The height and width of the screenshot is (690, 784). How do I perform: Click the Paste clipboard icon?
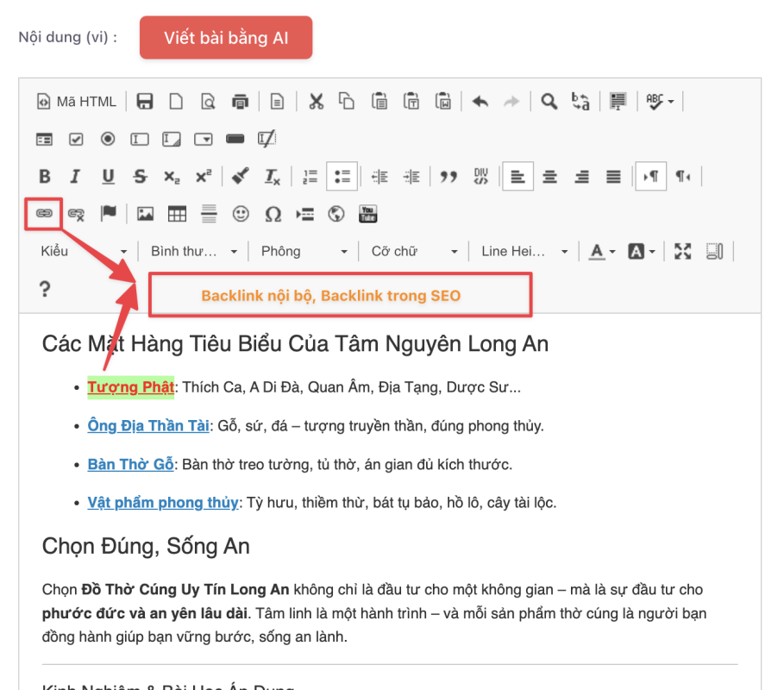(379, 102)
